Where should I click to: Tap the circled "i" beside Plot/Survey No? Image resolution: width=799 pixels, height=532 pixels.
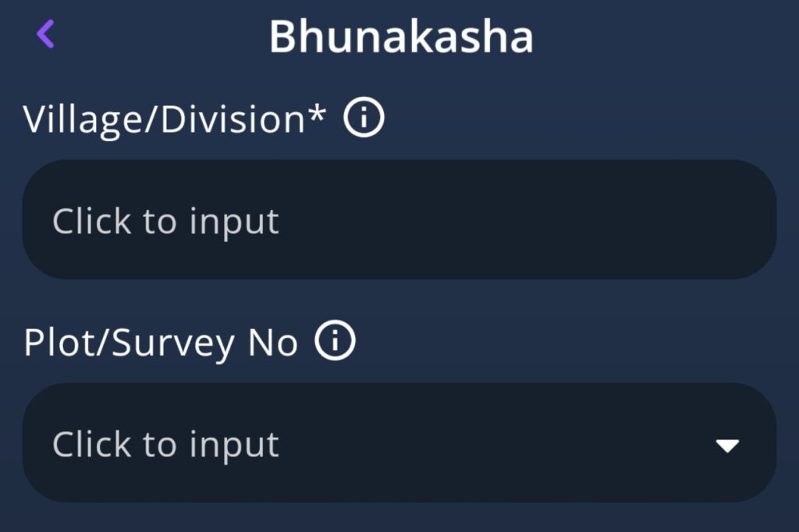(336, 342)
